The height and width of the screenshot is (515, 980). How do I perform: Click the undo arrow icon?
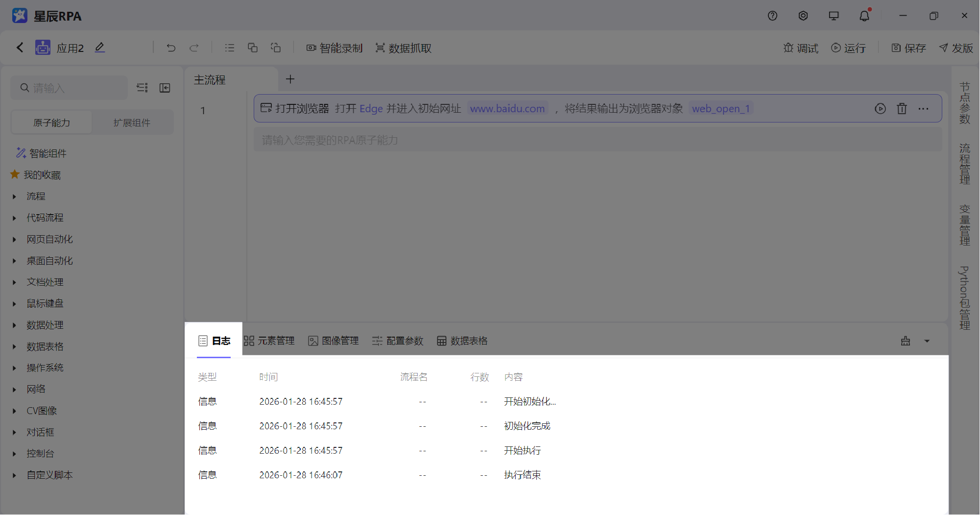pyautogui.click(x=170, y=48)
